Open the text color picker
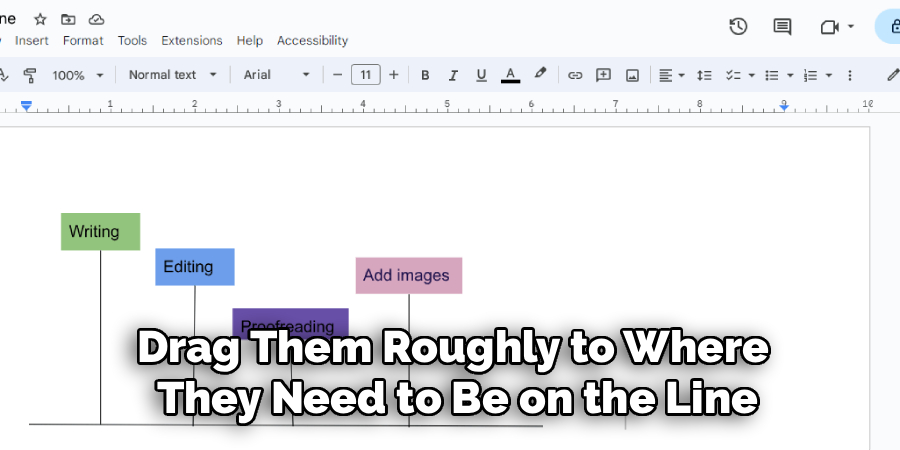 [510, 75]
